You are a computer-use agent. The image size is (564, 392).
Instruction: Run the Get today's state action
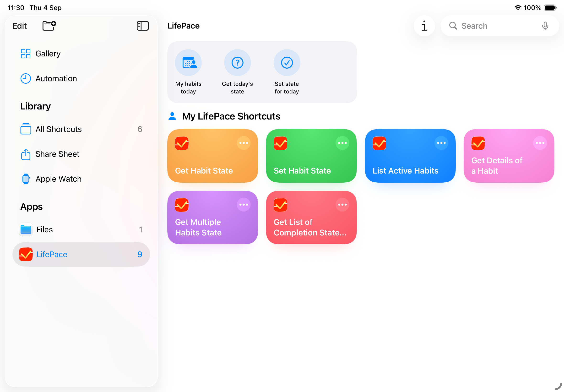(x=238, y=72)
